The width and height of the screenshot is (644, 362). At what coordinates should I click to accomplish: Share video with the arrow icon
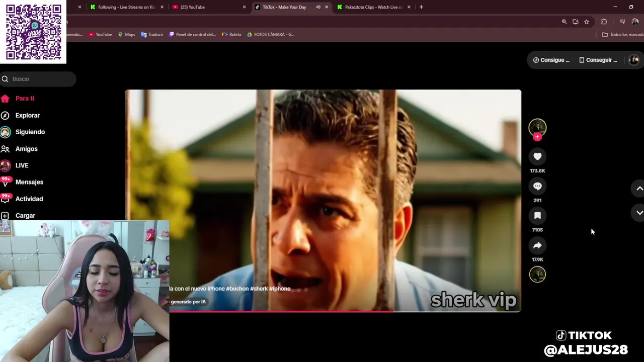(537, 245)
